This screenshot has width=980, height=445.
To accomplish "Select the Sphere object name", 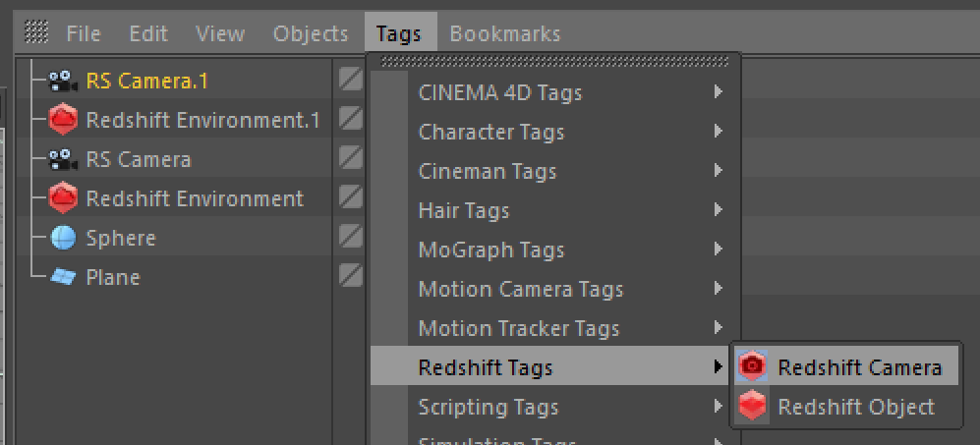I will pyautogui.click(x=121, y=239).
